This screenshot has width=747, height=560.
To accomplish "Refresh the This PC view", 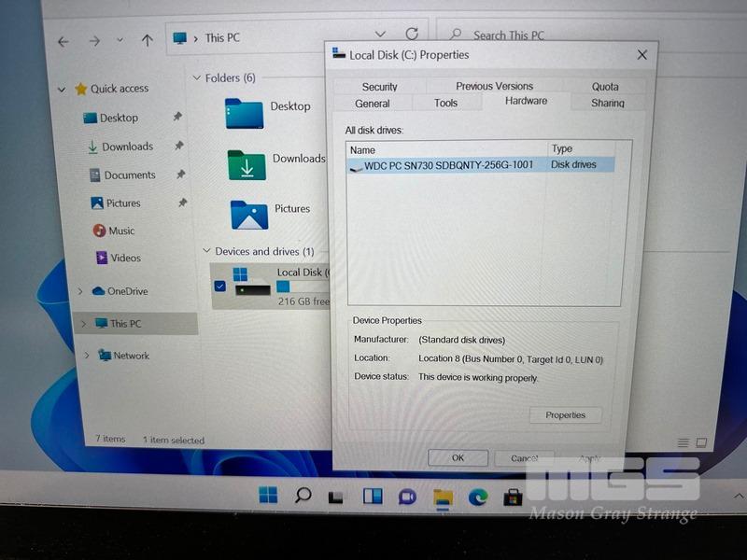I will click(411, 35).
